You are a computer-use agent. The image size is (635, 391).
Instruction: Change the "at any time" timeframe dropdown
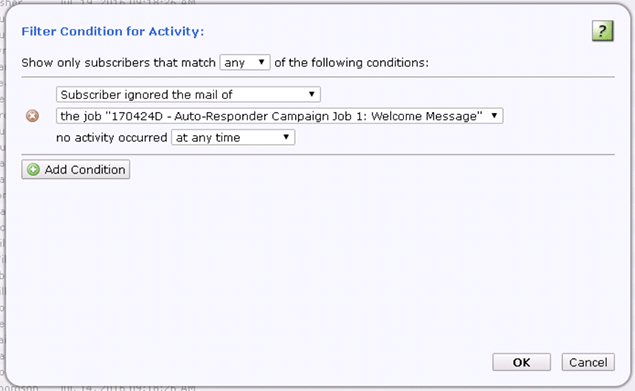point(233,137)
